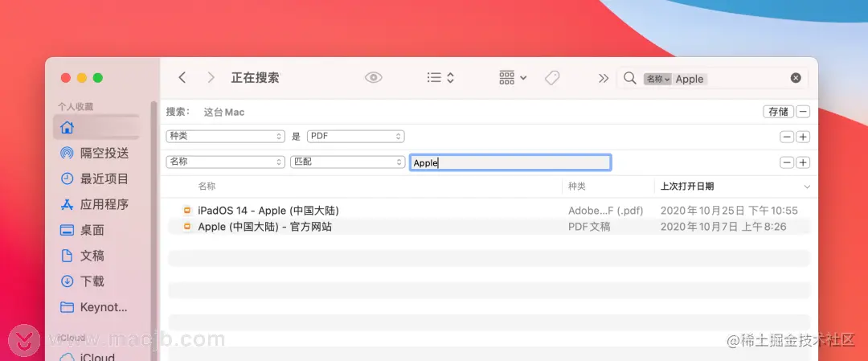Open the 匹配 operator dropdown
The width and height of the screenshot is (868, 361).
[x=348, y=162]
